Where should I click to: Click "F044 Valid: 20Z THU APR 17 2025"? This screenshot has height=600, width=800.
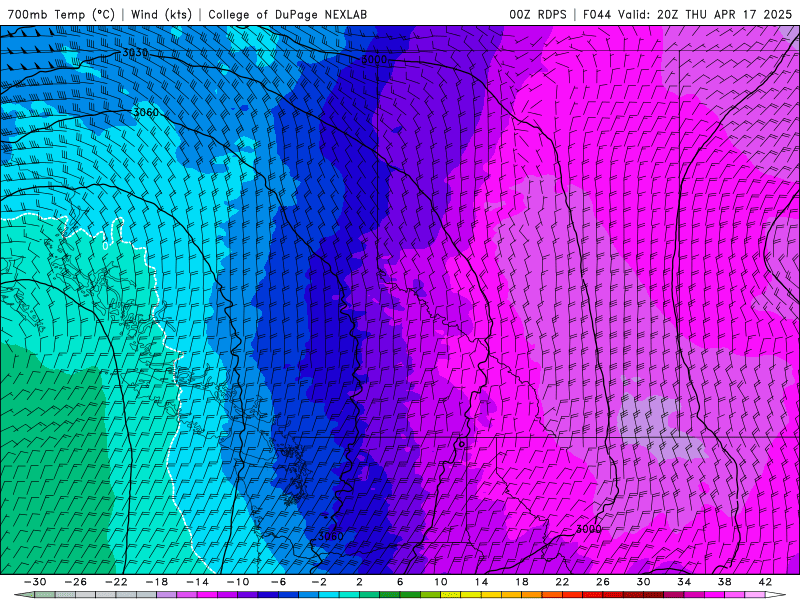[x=687, y=14]
